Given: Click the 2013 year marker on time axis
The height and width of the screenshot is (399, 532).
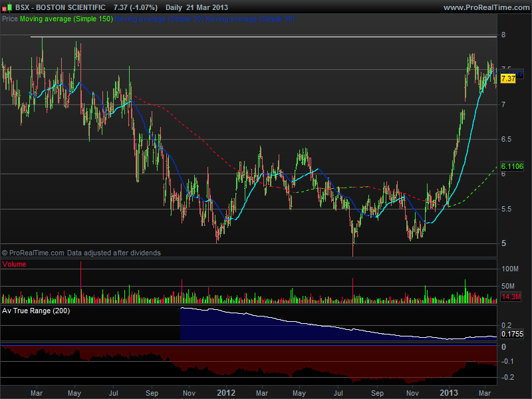Looking at the screenshot, I should click(451, 392).
